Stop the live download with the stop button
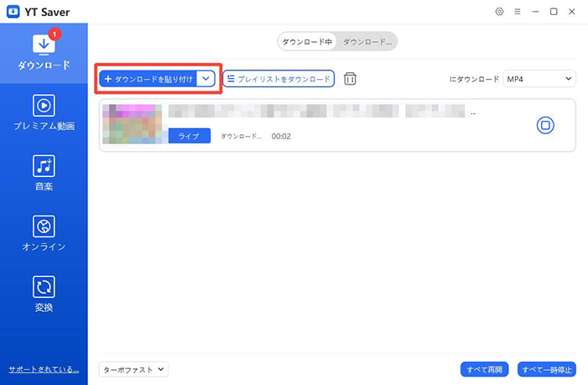588x385 pixels. click(x=545, y=125)
